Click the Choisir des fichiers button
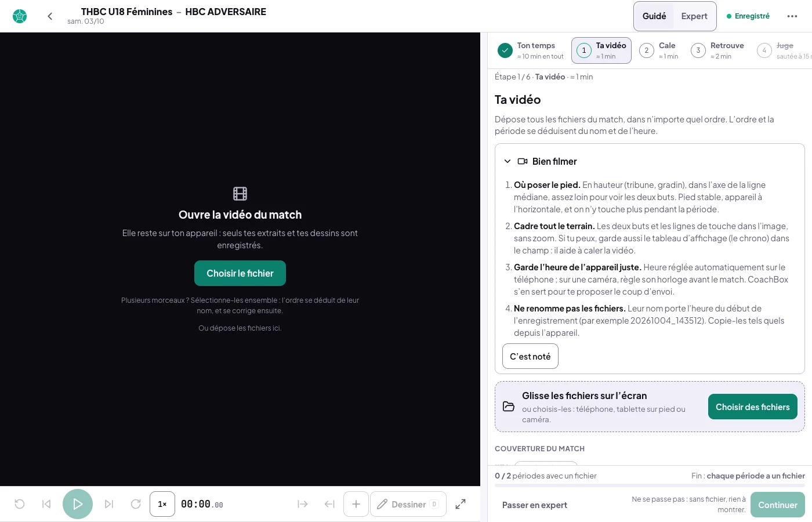The image size is (812, 522). [753, 407]
